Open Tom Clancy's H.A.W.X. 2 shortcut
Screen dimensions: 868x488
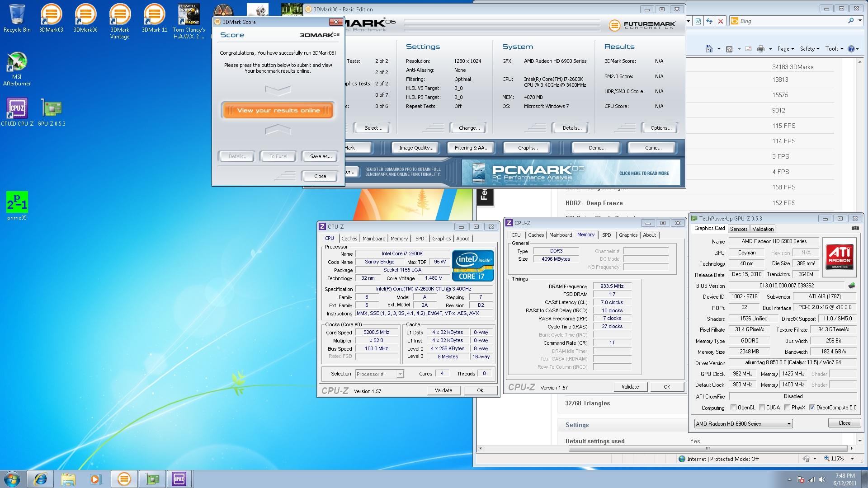pos(189,21)
